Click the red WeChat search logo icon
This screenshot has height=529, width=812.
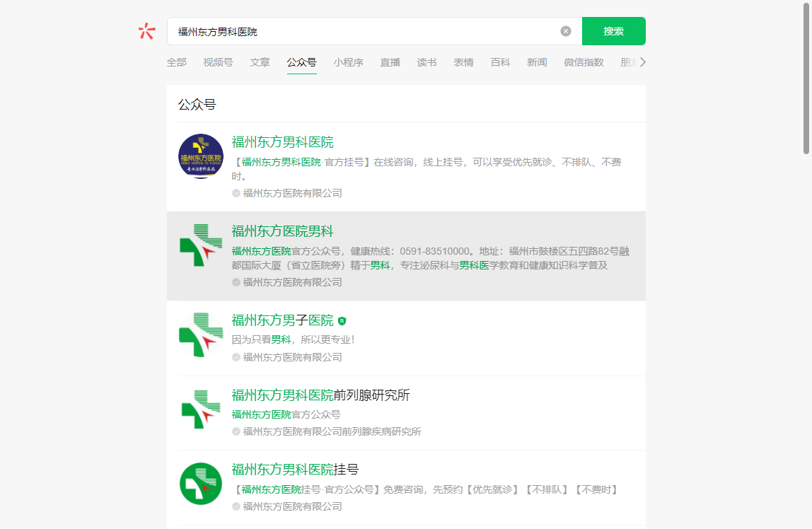pos(147,31)
